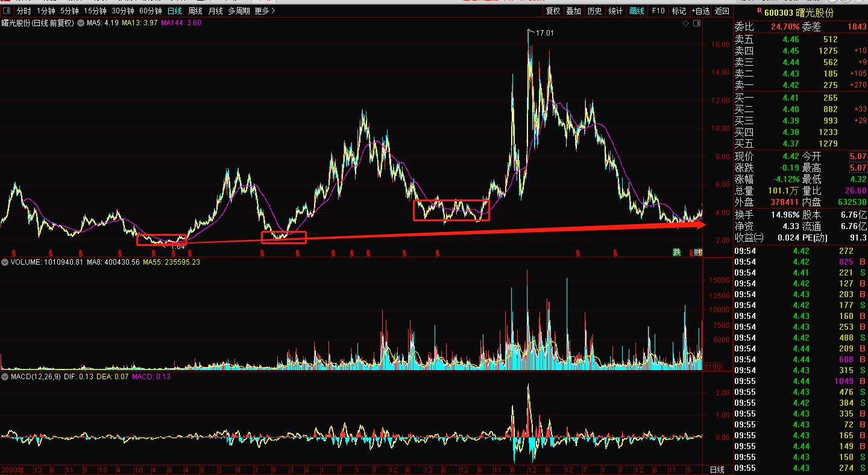Switch to 周线 weekly chart
Image resolution: width=868 pixels, height=475 pixels.
[x=195, y=11]
